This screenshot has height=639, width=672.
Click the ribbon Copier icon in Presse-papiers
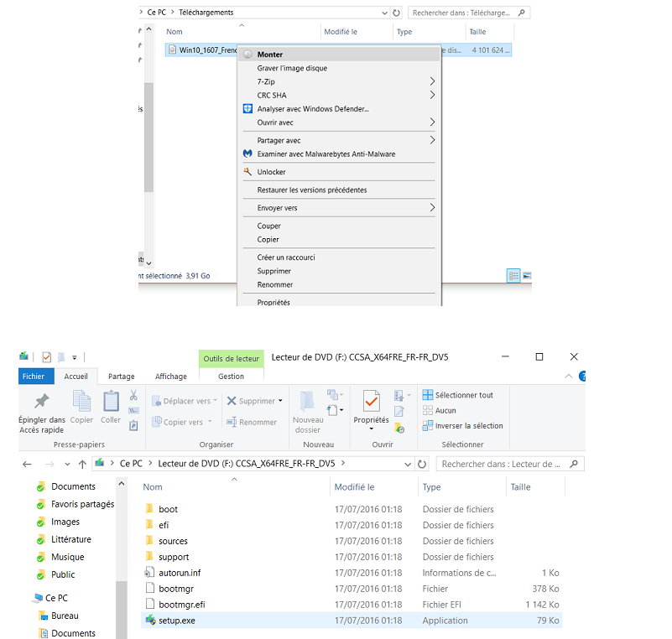pos(81,402)
